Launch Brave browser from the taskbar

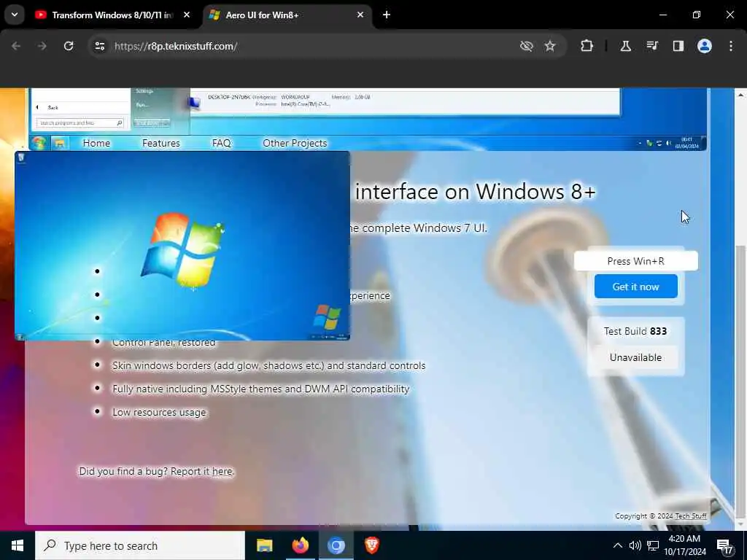coord(371,545)
